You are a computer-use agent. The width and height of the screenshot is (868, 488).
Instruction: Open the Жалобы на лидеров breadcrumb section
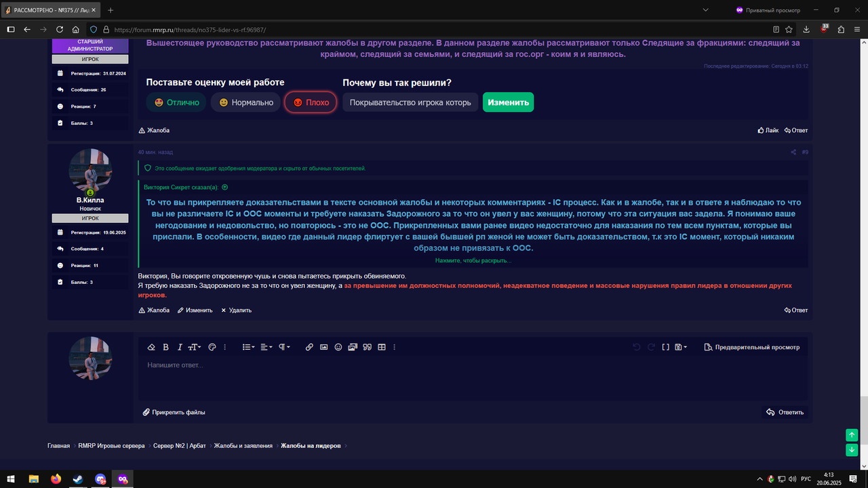(x=313, y=445)
